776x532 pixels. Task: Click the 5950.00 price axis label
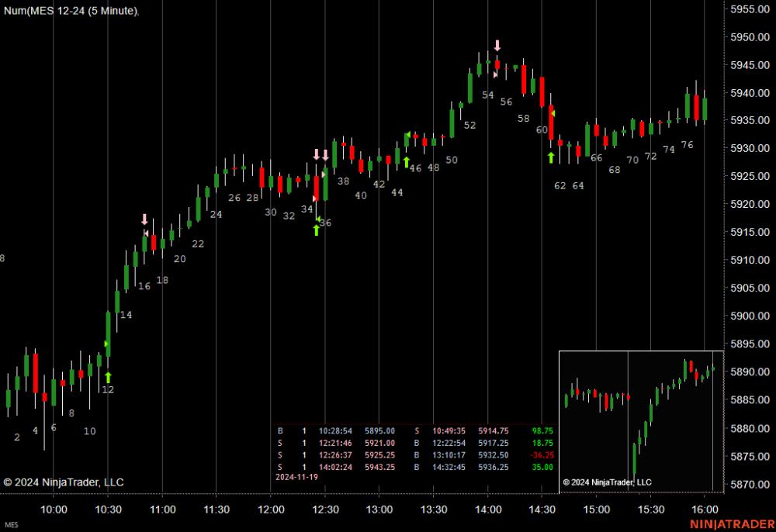750,37
